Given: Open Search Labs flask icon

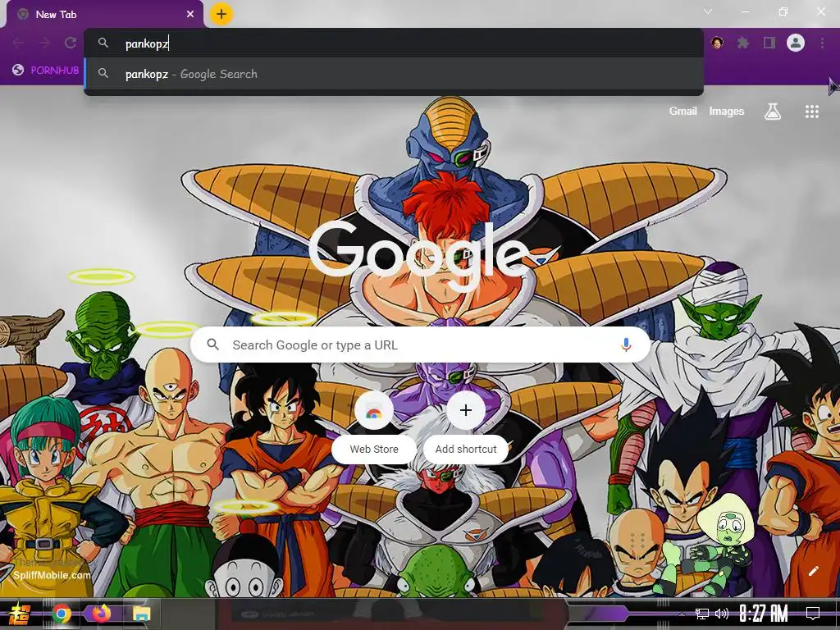Looking at the screenshot, I should pyautogui.click(x=773, y=112).
